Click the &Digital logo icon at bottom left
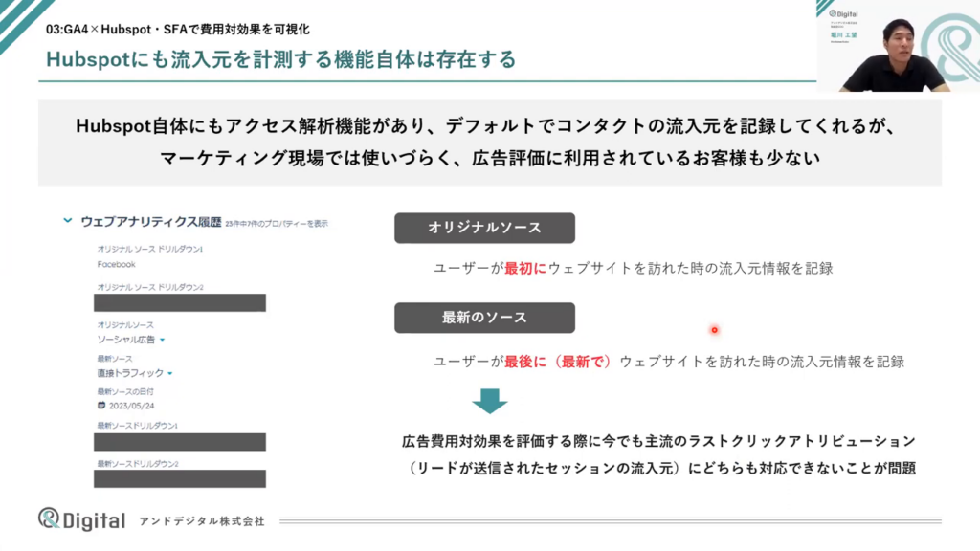 pos(50,518)
